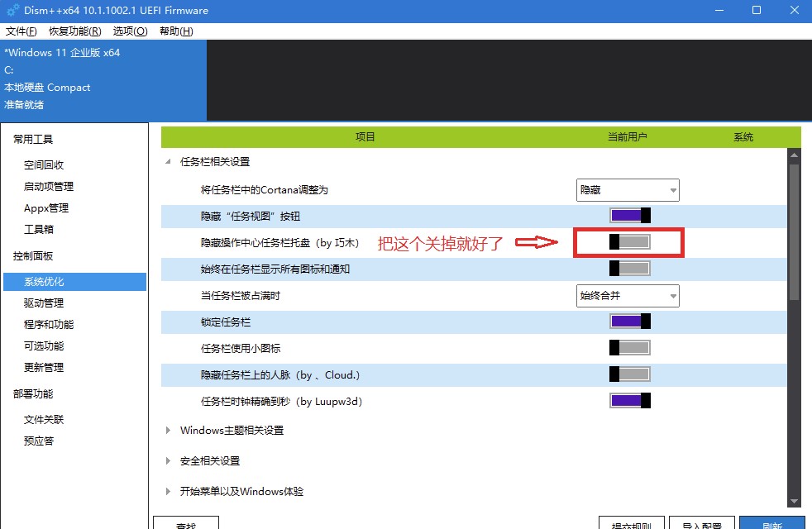Open the 恢复功能(R) menu
The height and width of the screenshot is (529, 812).
75,31
